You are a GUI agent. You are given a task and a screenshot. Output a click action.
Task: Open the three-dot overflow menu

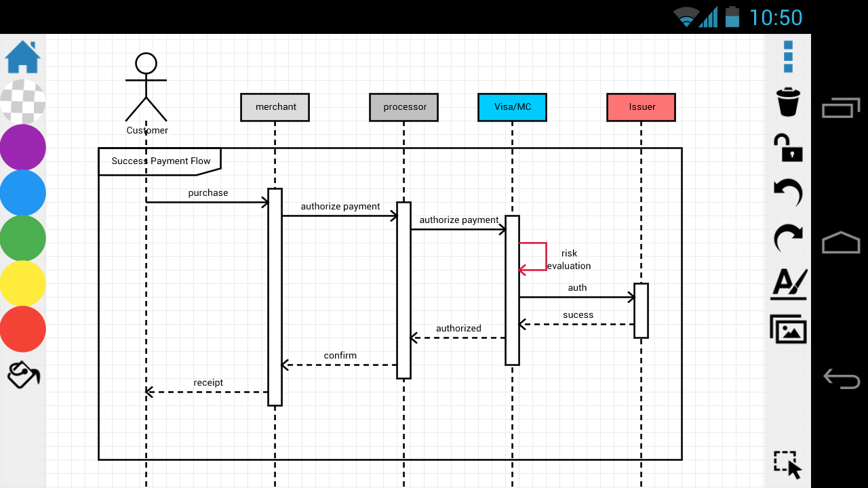click(x=787, y=57)
